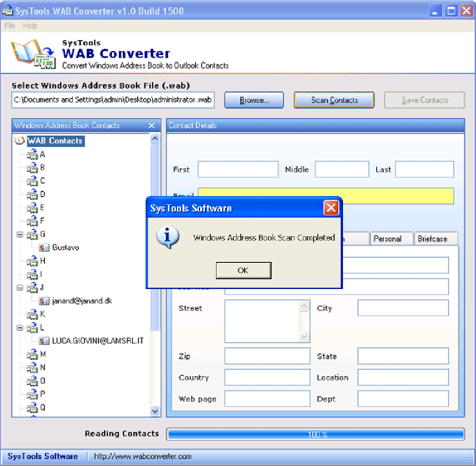The width and height of the screenshot is (476, 466).
Task: Click the group icon for letter M
Action: (x=33, y=355)
